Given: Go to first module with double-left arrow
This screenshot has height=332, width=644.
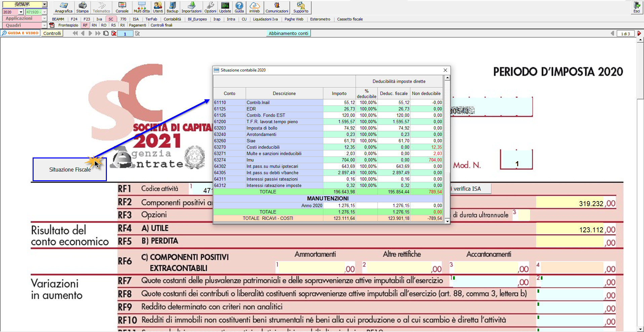Looking at the screenshot, I should tap(75, 33).
